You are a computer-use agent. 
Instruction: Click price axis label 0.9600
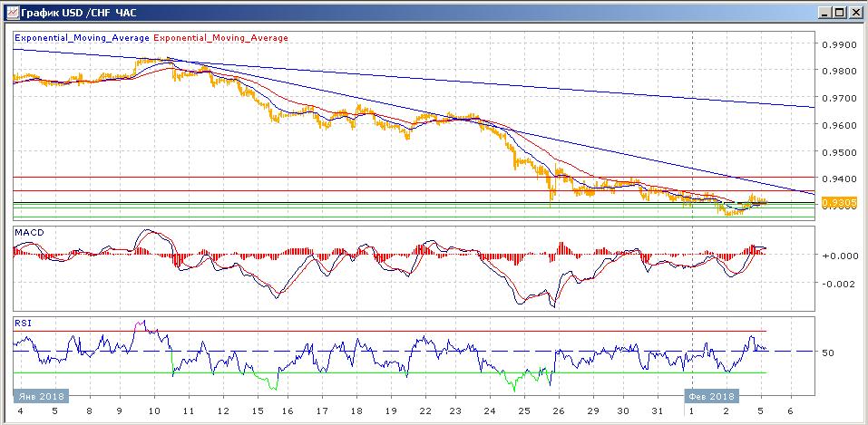tap(839, 126)
